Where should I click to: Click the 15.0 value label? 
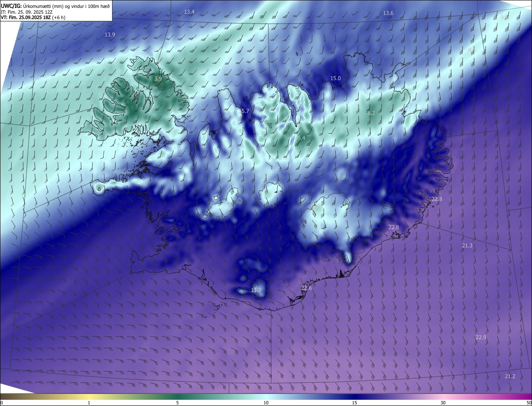point(335,78)
